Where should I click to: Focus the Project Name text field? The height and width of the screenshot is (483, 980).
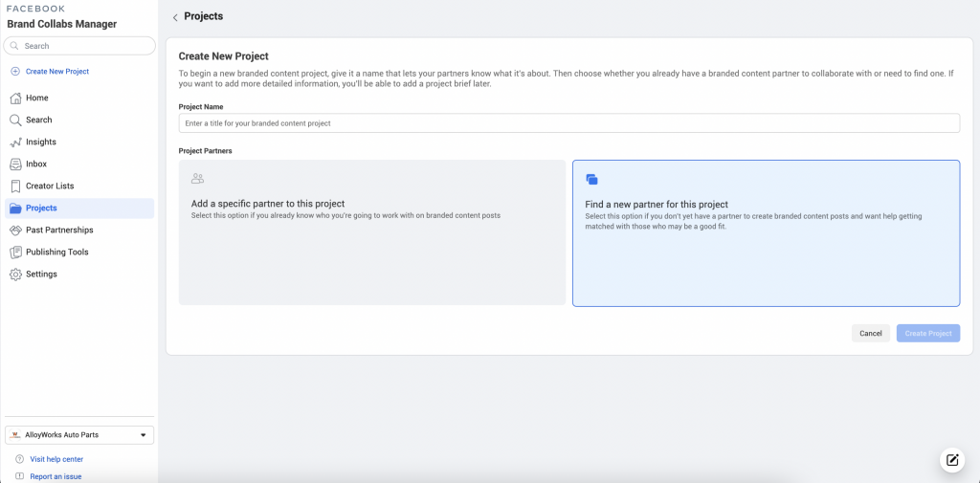point(568,123)
